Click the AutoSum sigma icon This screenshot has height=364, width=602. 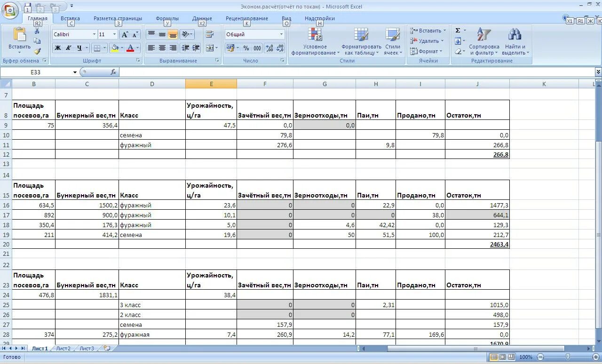(458, 31)
